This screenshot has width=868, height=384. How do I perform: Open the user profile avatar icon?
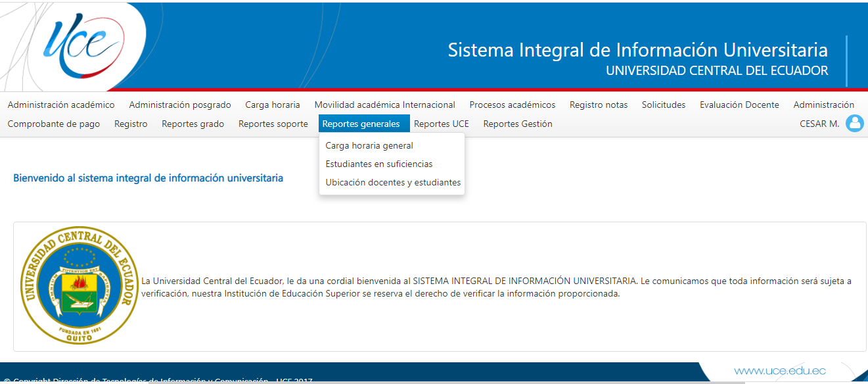(x=855, y=124)
